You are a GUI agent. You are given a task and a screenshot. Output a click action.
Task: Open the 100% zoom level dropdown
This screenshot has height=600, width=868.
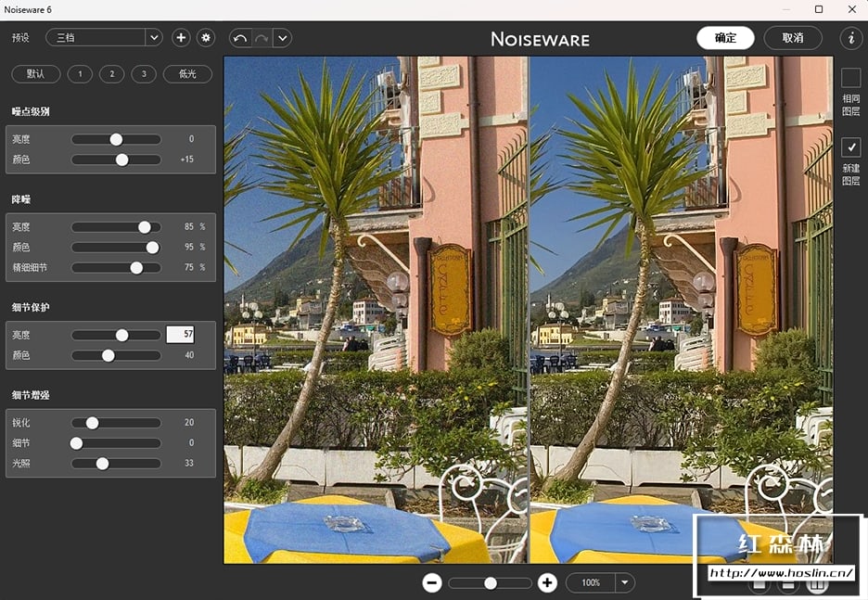click(625, 582)
